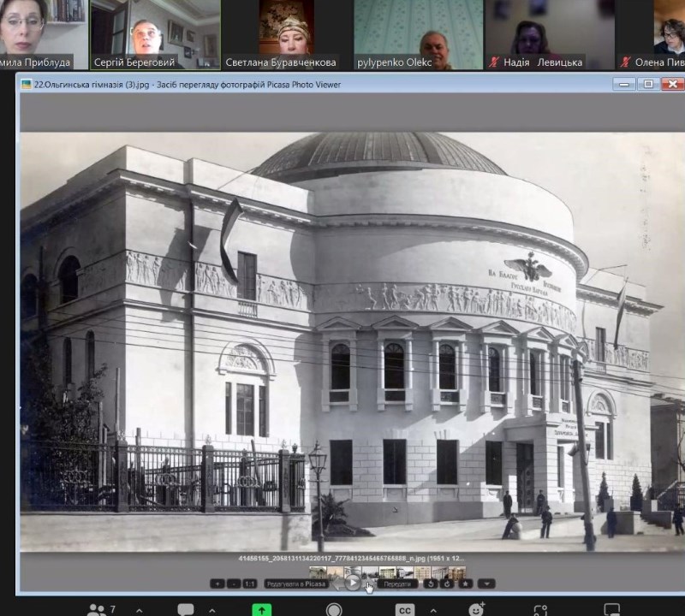The width and height of the screenshot is (685, 616).
Task: Open the Zoom apps icon
Action: pyautogui.click(x=540, y=610)
